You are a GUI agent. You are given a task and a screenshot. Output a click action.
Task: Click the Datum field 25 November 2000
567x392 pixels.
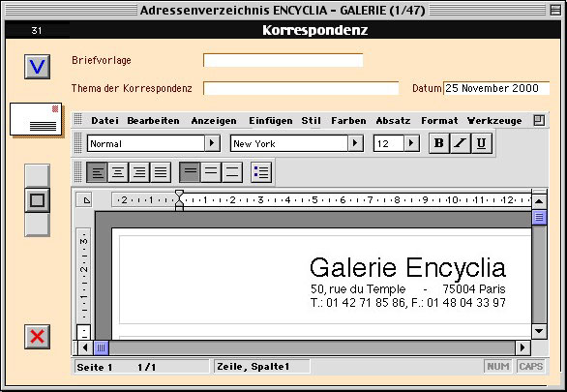(x=496, y=88)
